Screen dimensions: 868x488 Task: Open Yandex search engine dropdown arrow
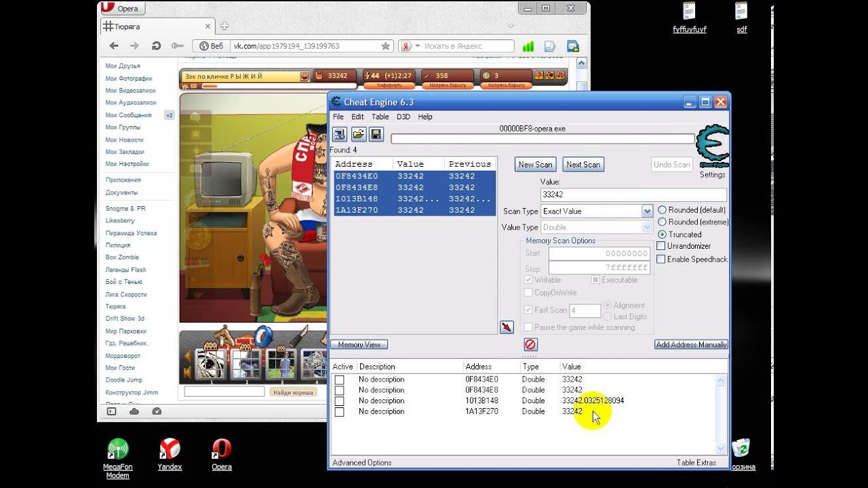click(x=418, y=46)
